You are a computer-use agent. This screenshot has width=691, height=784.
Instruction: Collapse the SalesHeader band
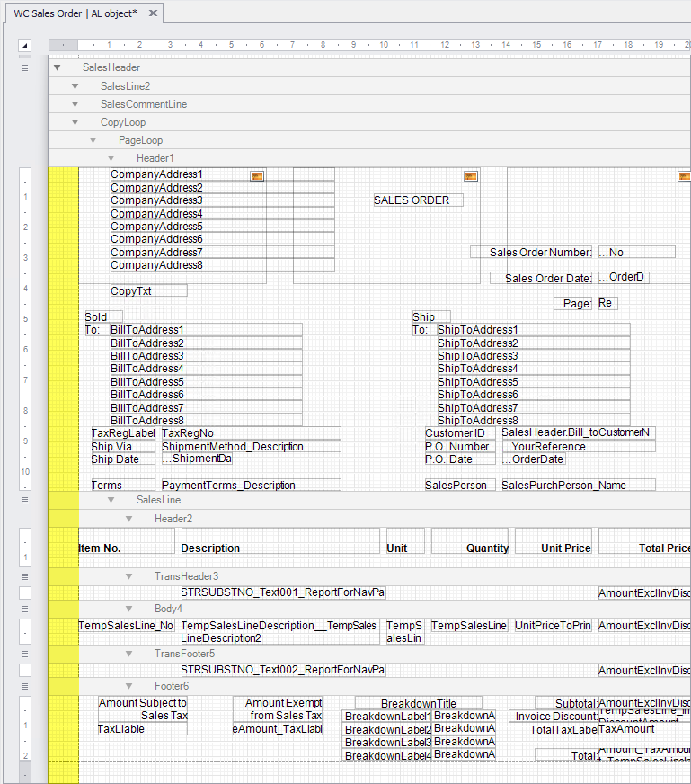pyautogui.click(x=57, y=67)
